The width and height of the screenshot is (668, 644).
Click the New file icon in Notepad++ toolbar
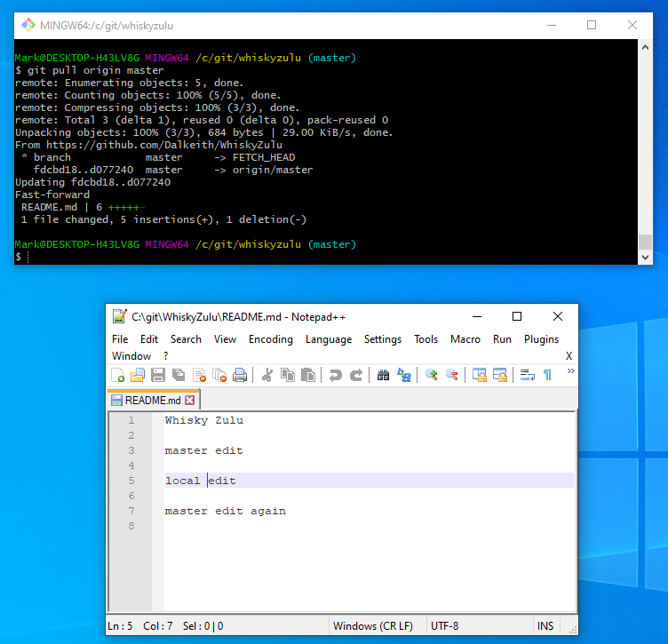tap(117, 375)
